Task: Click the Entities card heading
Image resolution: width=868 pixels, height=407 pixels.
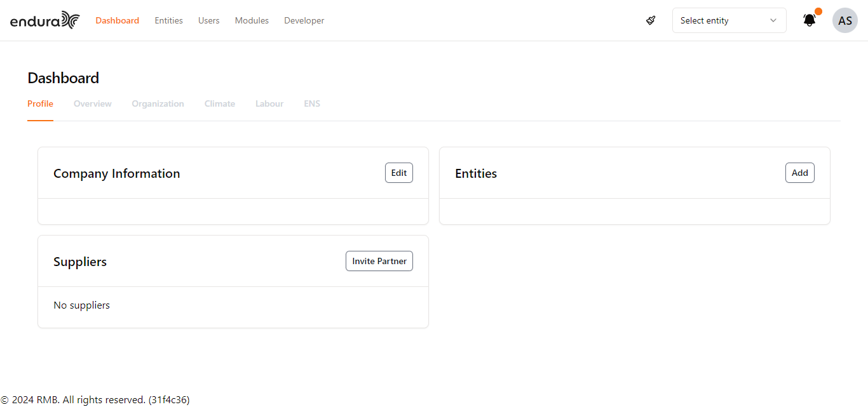Action: [x=476, y=173]
